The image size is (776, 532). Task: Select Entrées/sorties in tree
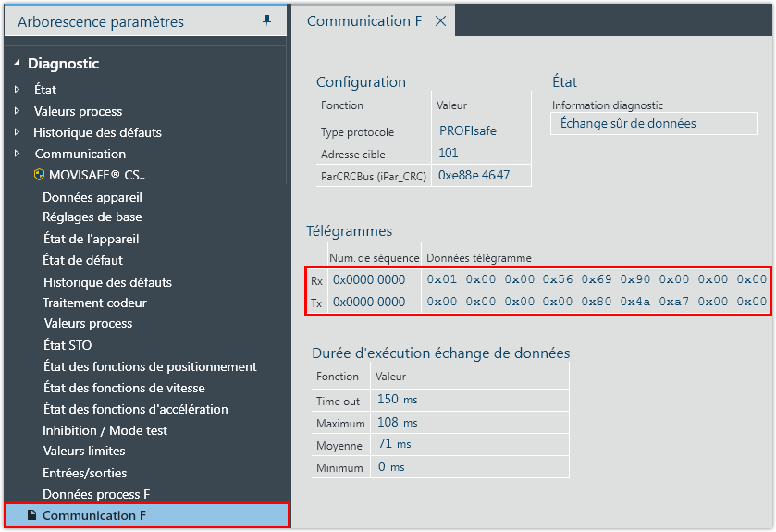[x=84, y=473]
